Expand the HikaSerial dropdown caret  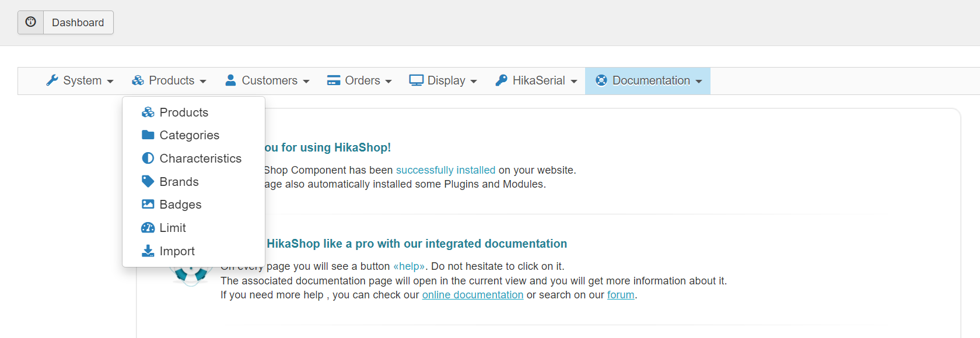(x=574, y=82)
